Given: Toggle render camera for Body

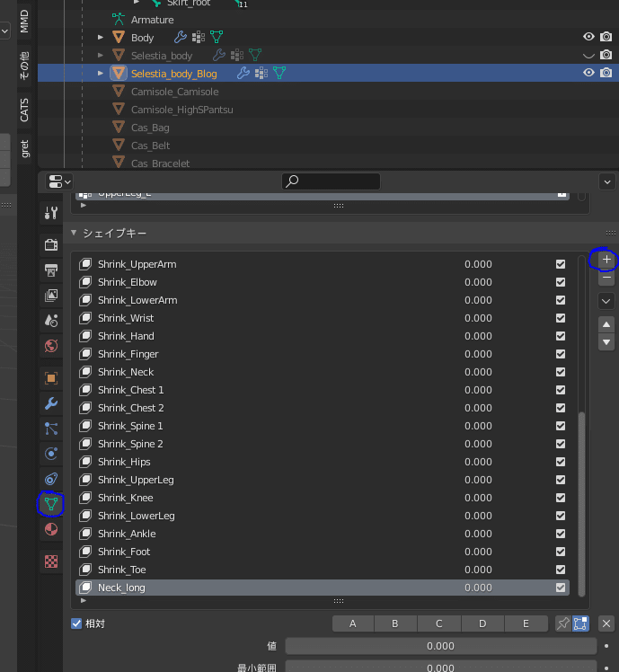Looking at the screenshot, I should 606,37.
